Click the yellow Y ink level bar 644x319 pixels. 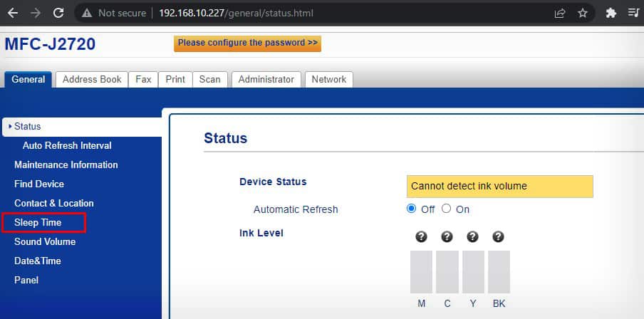(473, 272)
